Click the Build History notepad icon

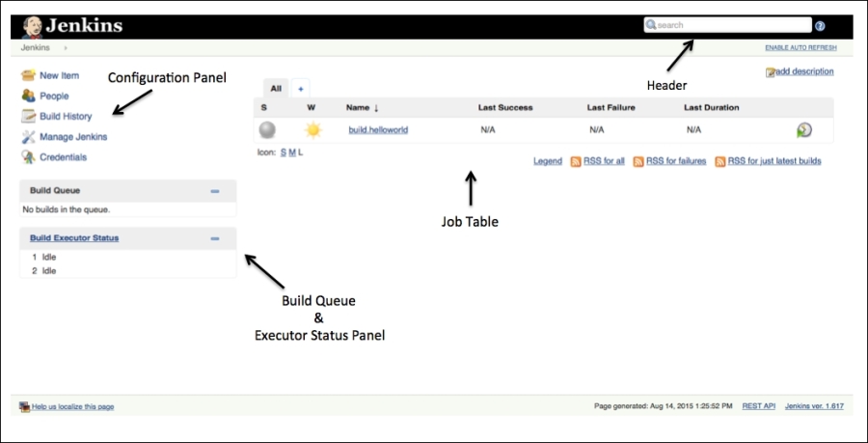[x=28, y=116]
